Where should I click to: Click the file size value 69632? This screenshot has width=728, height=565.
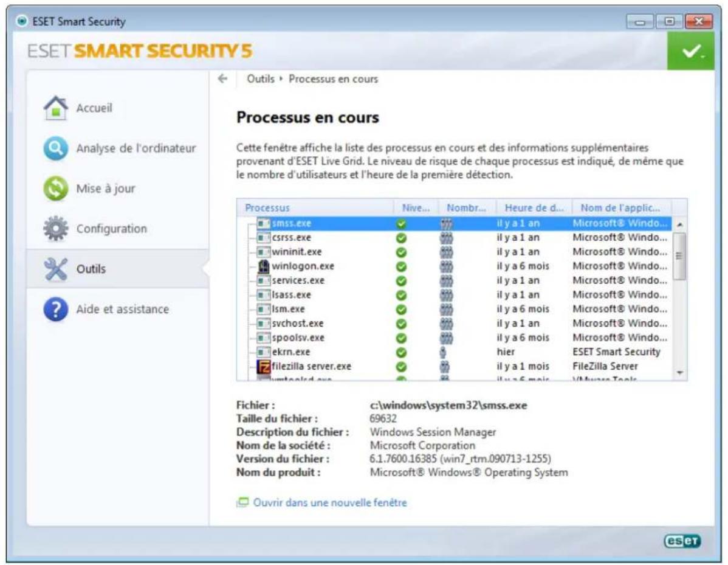click(x=383, y=418)
